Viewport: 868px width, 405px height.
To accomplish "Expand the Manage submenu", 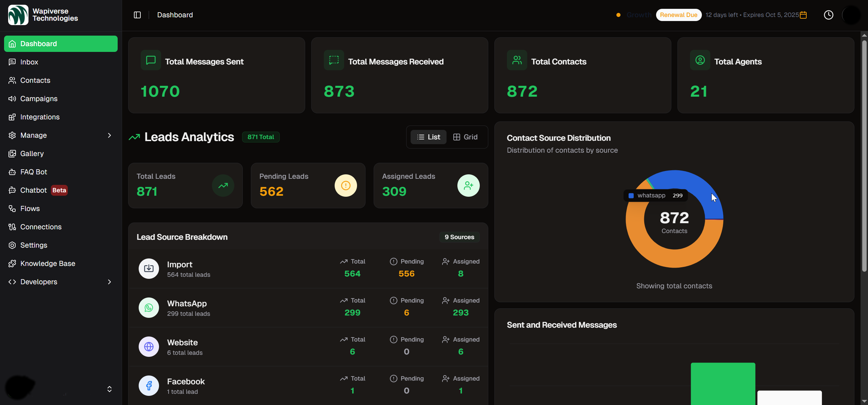I will [109, 135].
